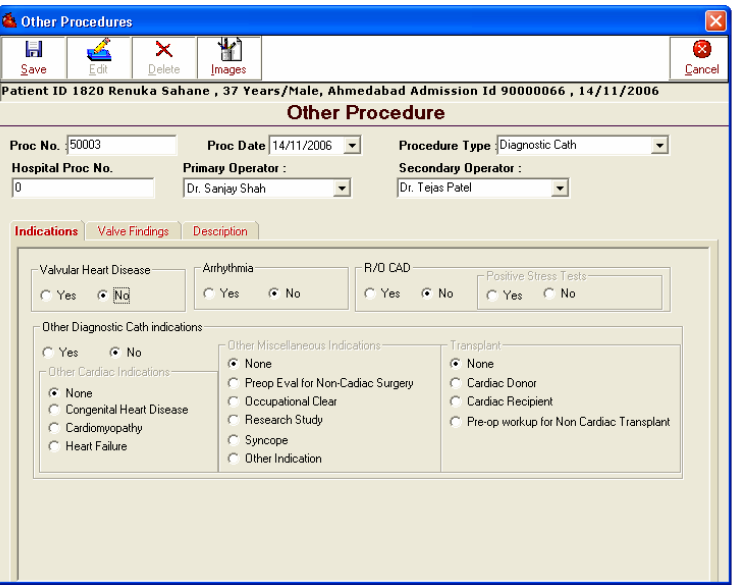Switch to the Valve Findings tab
The image size is (735, 588).
click(133, 231)
